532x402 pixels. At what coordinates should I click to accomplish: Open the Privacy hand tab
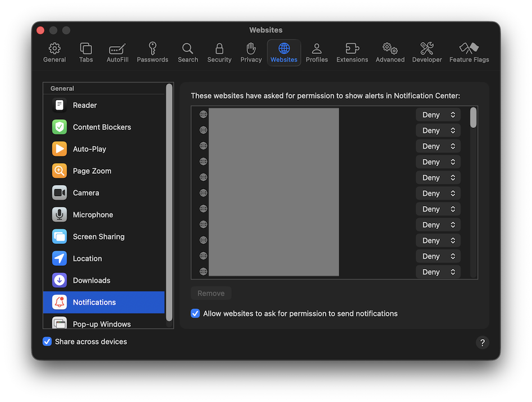pos(251,53)
